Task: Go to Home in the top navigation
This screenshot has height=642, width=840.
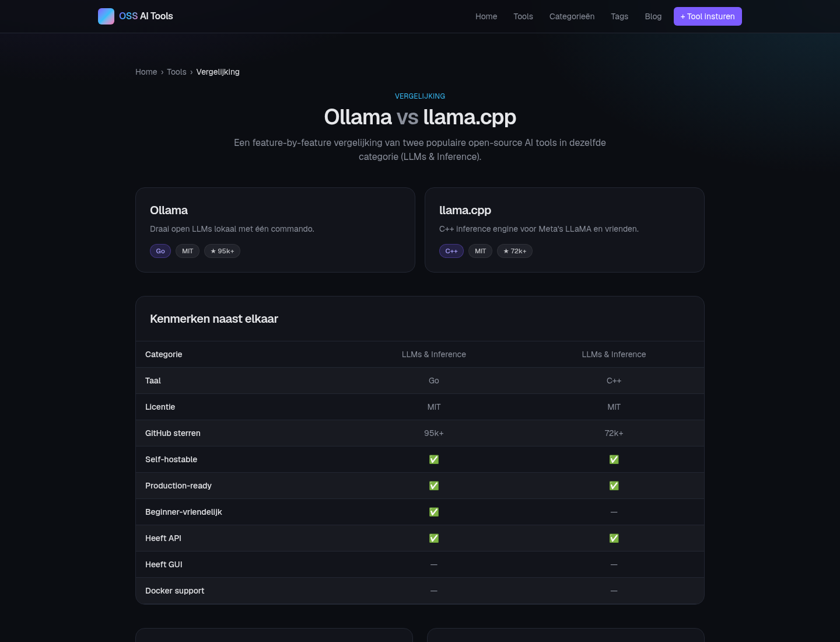Action: (487, 16)
